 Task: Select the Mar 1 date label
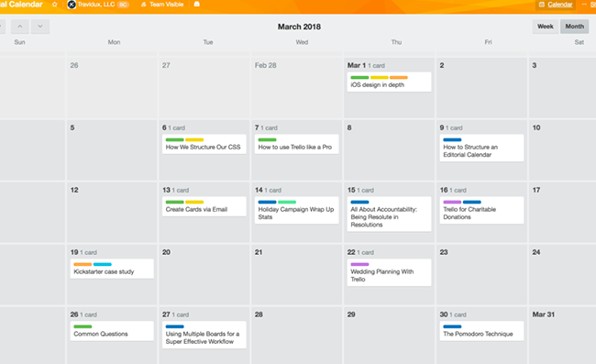[357, 65]
